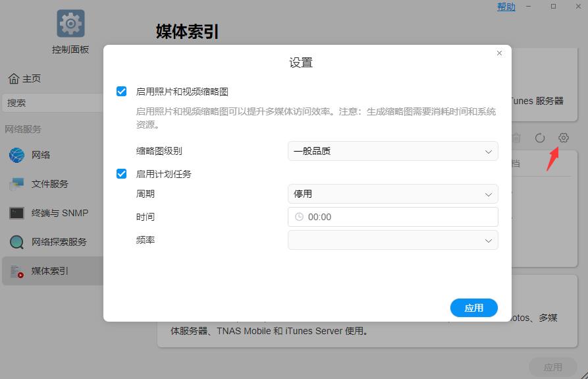Select 文件服务 in the sidebar
This screenshot has height=379, width=588.
click(x=50, y=185)
